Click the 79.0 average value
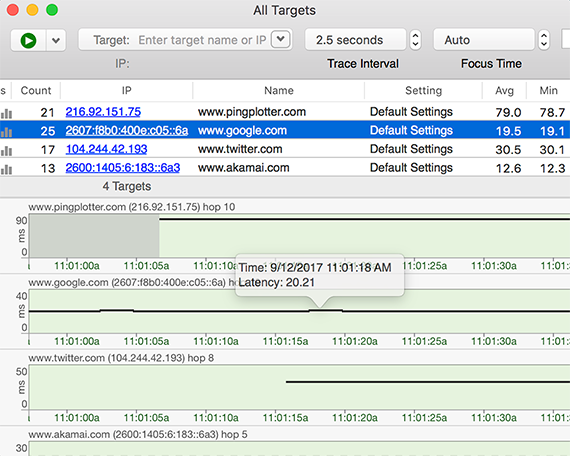 click(x=508, y=112)
